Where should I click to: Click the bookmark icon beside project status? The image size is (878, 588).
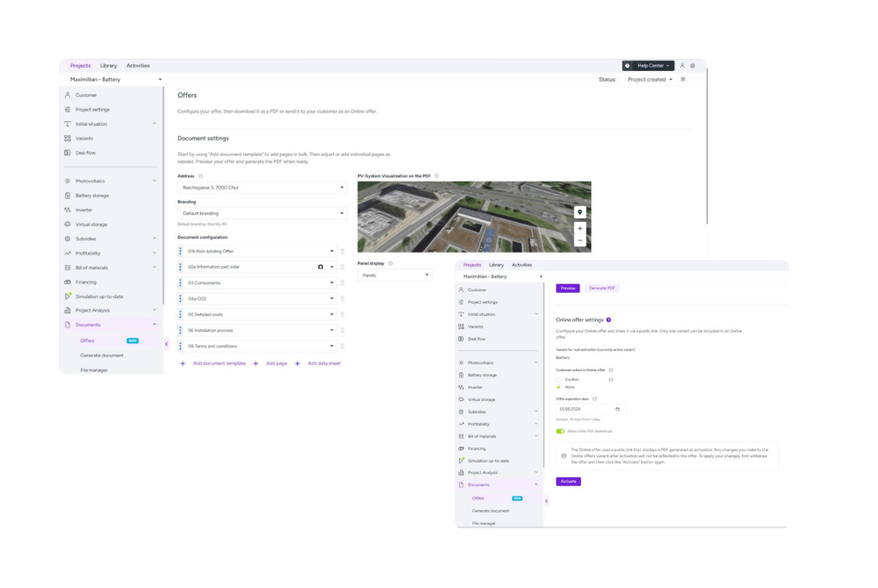[x=682, y=80]
